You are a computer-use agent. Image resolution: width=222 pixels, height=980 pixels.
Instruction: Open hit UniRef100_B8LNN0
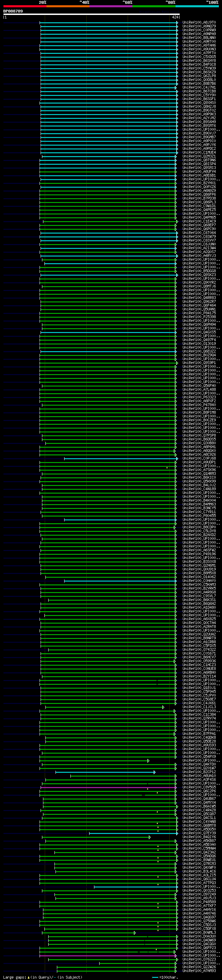199,38
